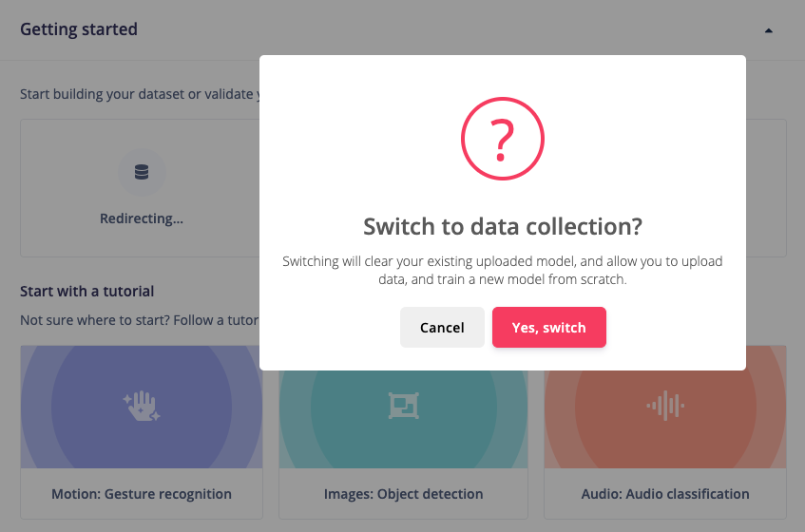Confirm with the Yes, switch button
This screenshot has height=532, width=805.
548,328
